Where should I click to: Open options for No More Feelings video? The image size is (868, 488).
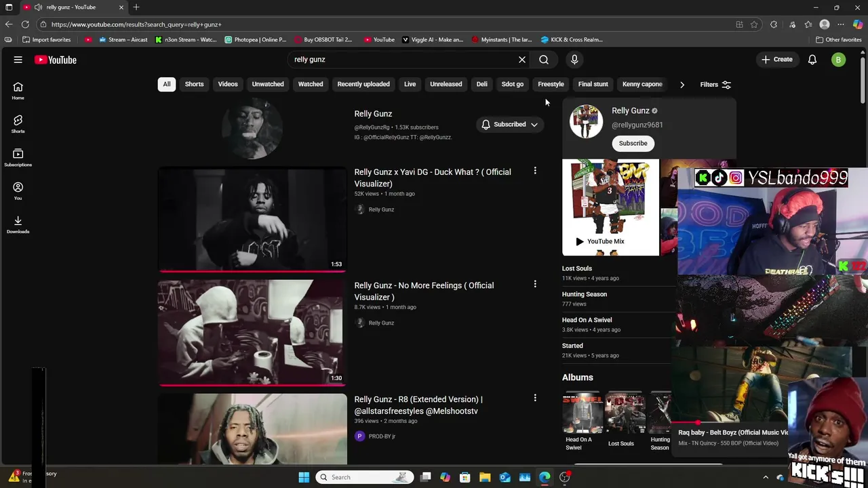(535, 284)
